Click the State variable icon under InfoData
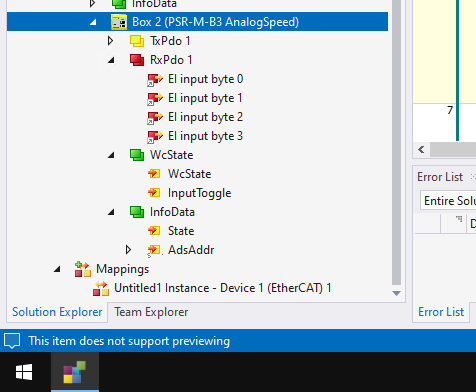476x392 pixels. [154, 231]
